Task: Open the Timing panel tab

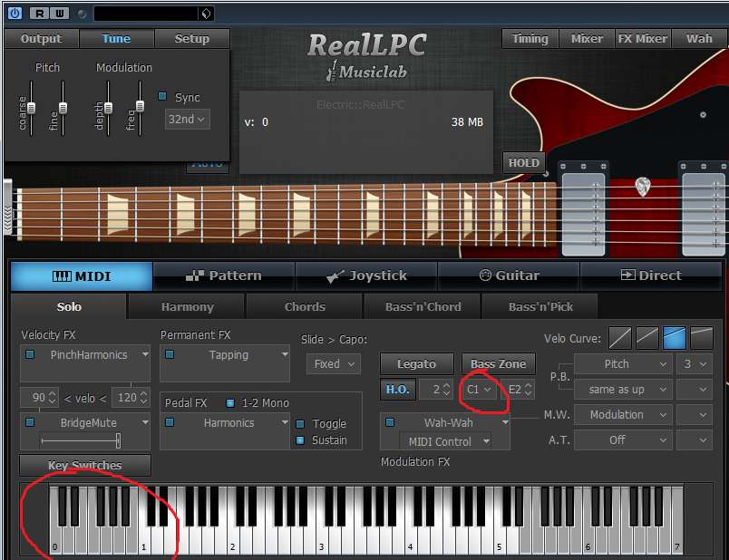Action: (530, 39)
